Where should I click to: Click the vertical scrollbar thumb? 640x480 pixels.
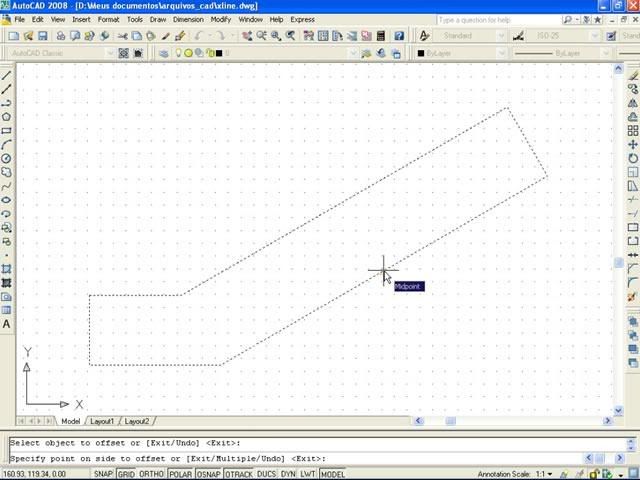point(618,263)
